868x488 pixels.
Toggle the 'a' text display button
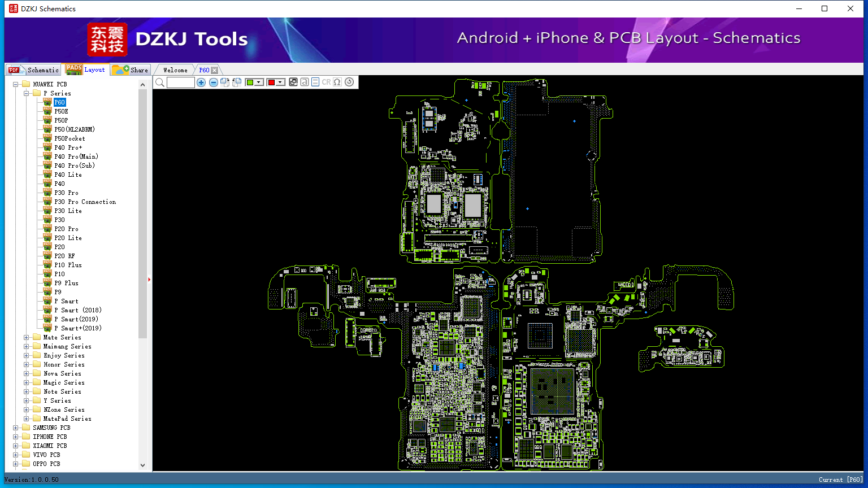click(x=305, y=82)
